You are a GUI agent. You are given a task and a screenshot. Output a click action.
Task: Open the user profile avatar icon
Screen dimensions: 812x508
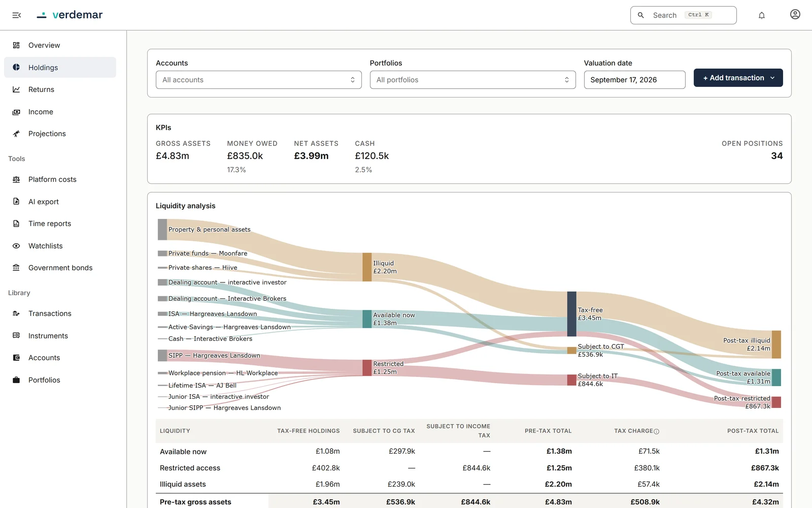pos(795,15)
